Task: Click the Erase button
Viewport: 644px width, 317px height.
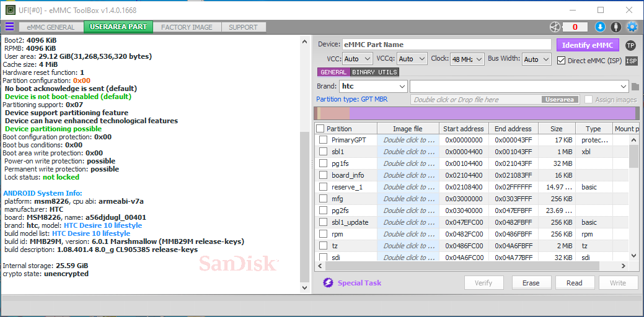Action: pyautogui.click(x=531, y=283)
